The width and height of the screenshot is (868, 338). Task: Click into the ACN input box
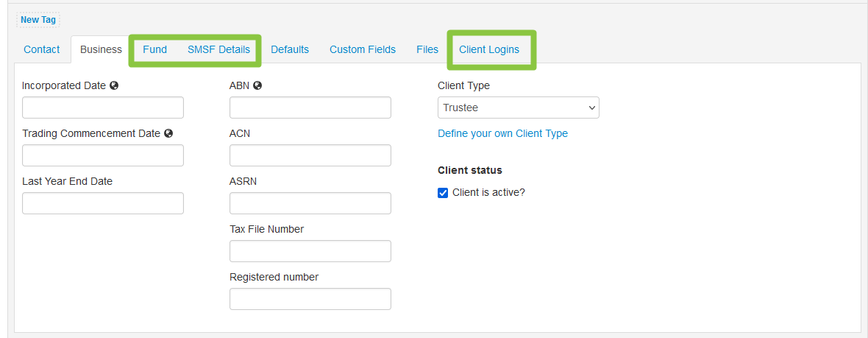click(x=310, y=155)
